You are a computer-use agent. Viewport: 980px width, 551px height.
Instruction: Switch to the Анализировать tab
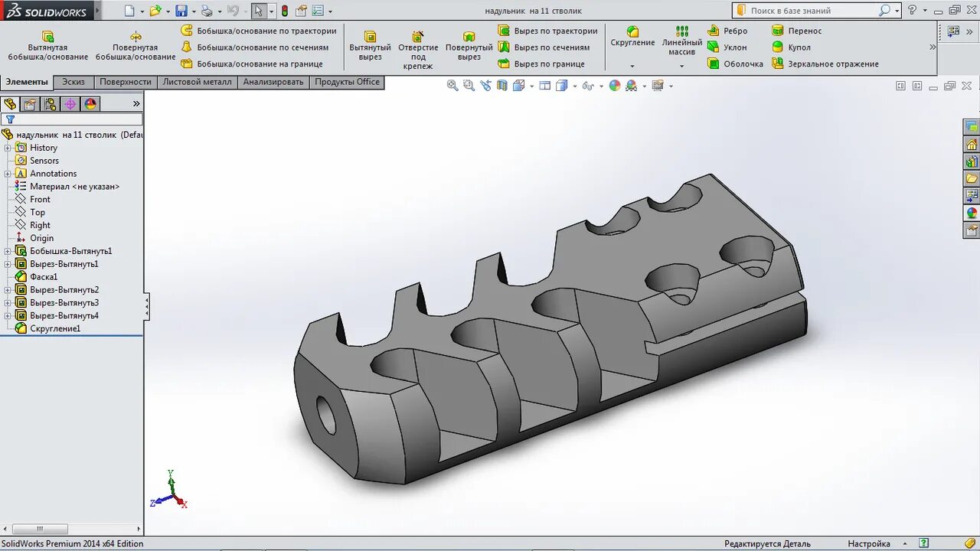click(x=273, y=82)
